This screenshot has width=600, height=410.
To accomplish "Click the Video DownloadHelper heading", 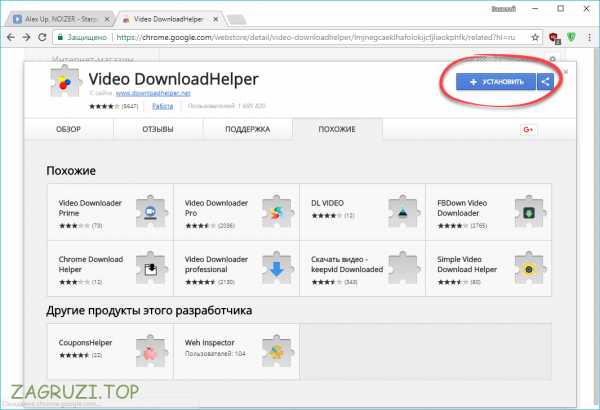I will click(x=174, y=79).
